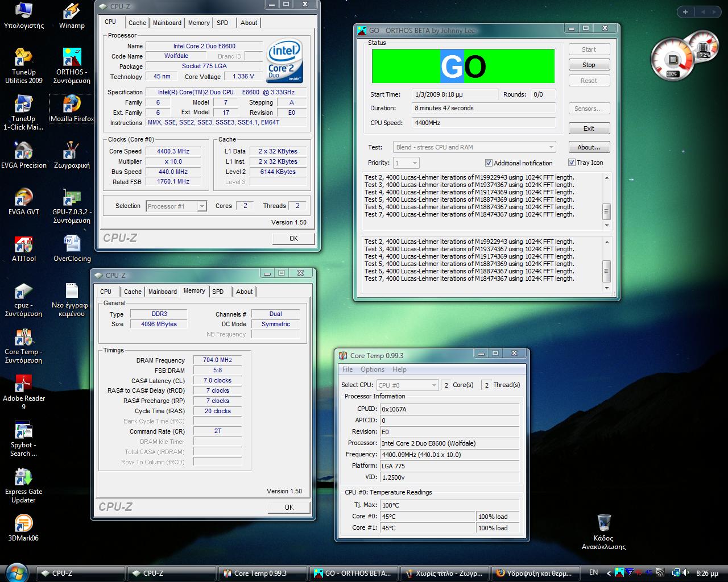The width and height of the screenshot is (728, 582).
Task: Click the network tray icon
Action: [676, 573]
